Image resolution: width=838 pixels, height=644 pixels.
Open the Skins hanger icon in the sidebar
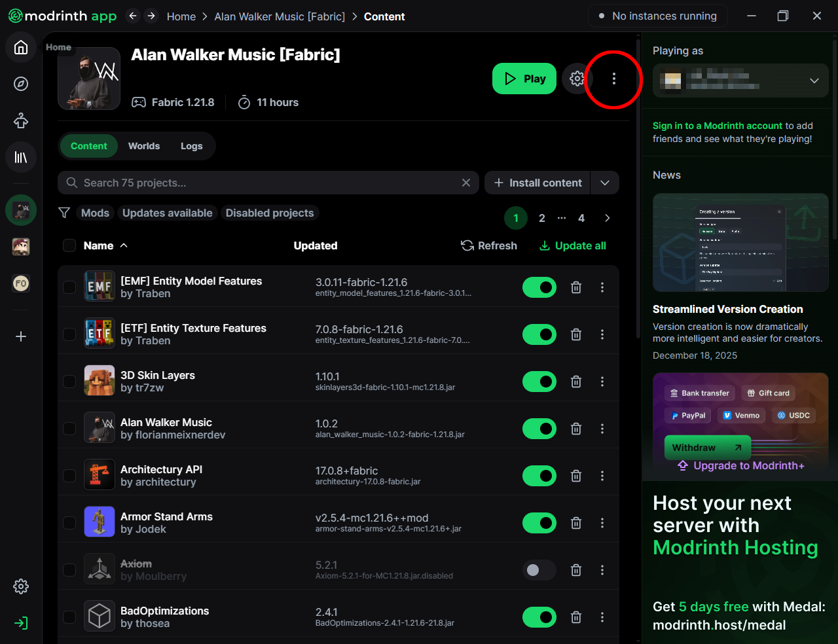[x=21, y=120]
